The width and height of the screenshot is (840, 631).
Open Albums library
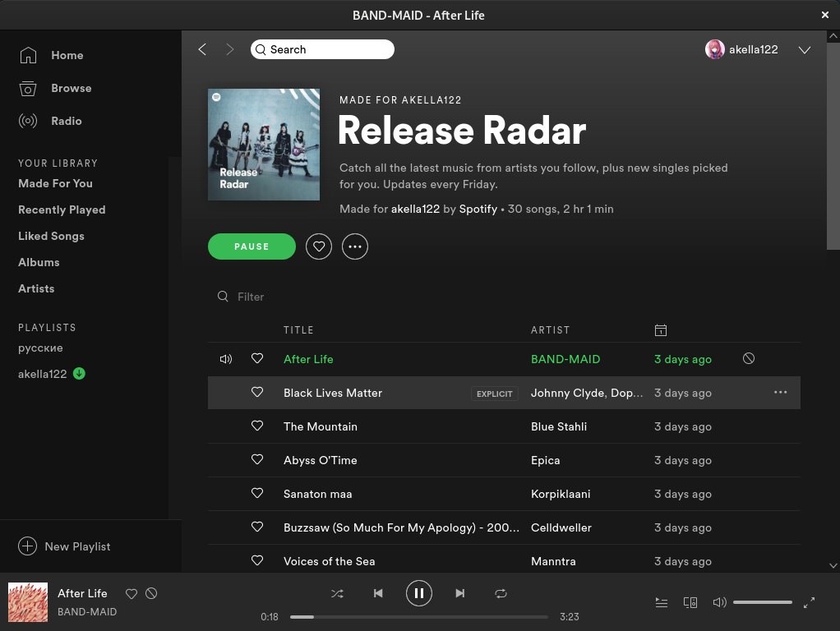point(39,262)
